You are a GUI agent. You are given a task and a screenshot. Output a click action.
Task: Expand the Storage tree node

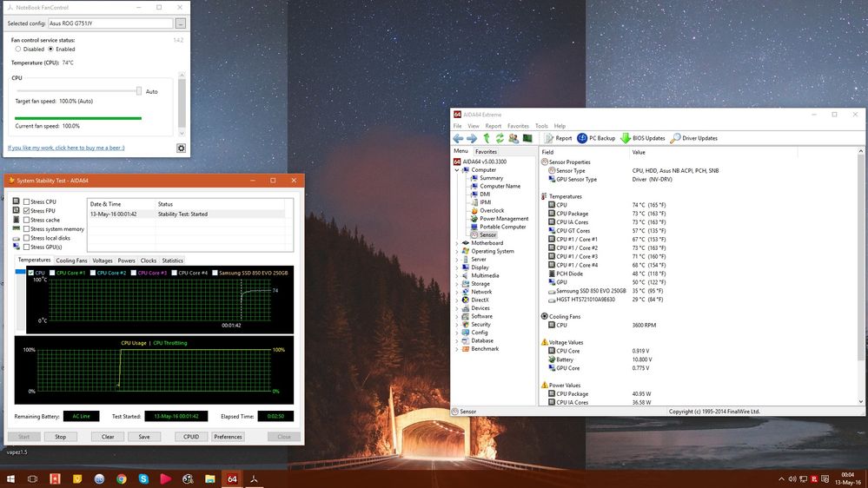point(457,284)
